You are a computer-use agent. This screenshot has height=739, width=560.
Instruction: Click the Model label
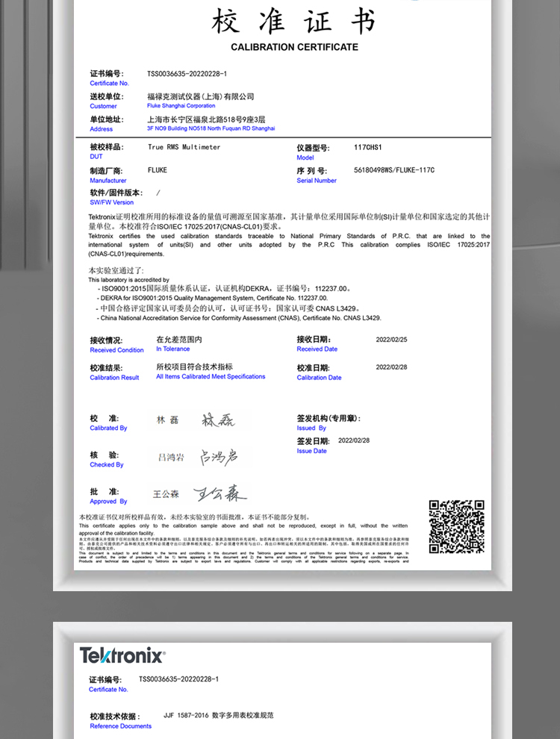[305, 158]
